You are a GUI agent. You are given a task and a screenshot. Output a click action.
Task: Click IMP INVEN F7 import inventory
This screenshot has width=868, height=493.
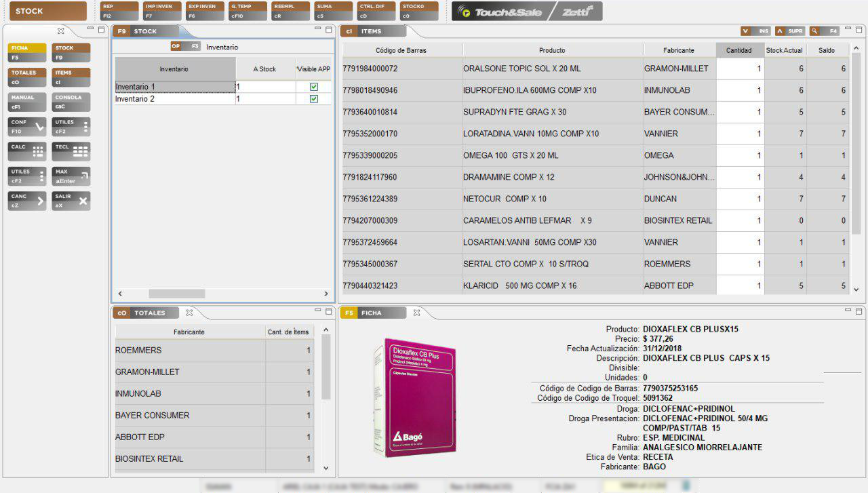click(x=161, y=11)
